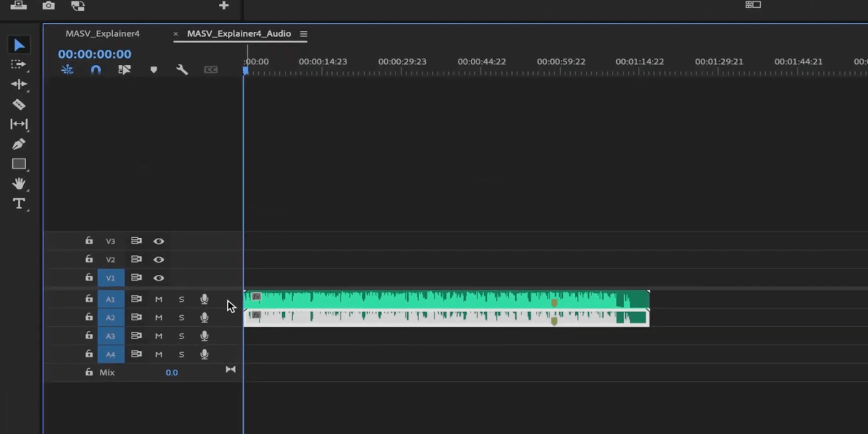The width and height of the screenshot is (868, 434).
Task: Toggle track targeting for A3
Action: point(111,336)
